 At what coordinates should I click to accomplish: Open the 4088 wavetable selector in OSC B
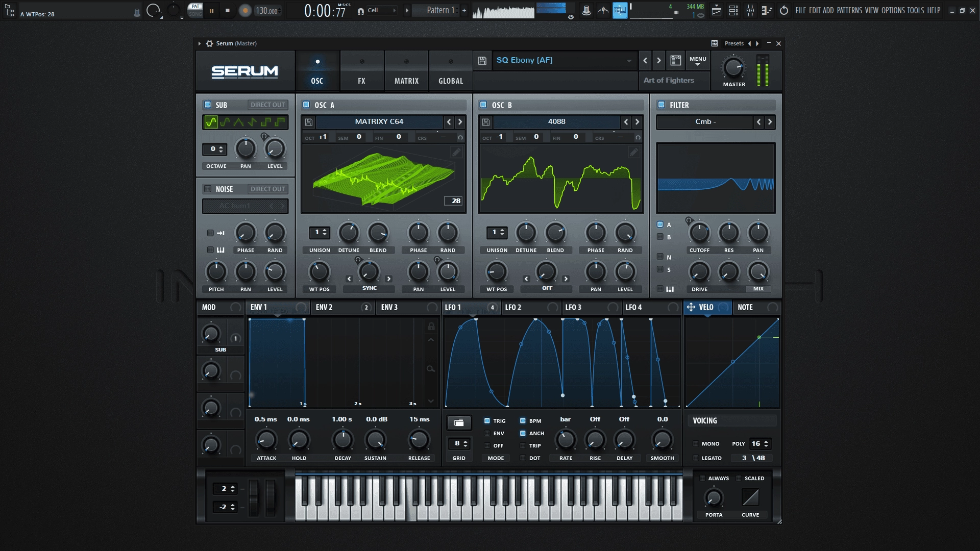[x=556, y=122]
